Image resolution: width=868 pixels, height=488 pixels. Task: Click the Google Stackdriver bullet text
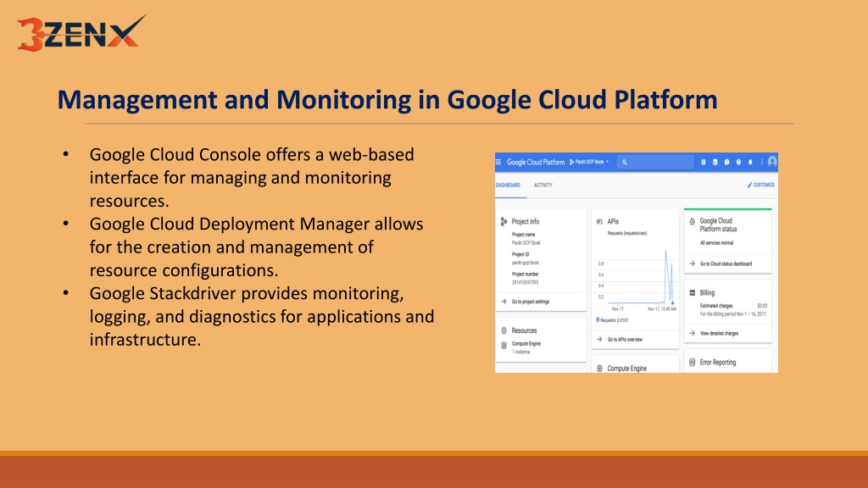click(x=262, y=317)
